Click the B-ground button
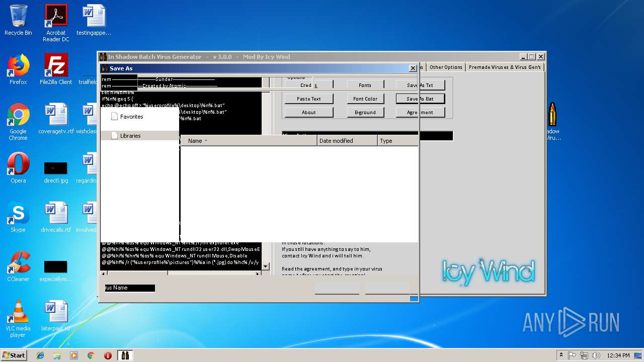644x362 pixels. coord(365,113)
